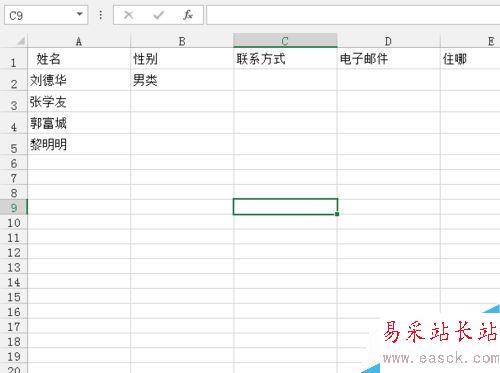Screen dimensions: 500x373
Task: Select row 3 header
Action: click(14, 102)
